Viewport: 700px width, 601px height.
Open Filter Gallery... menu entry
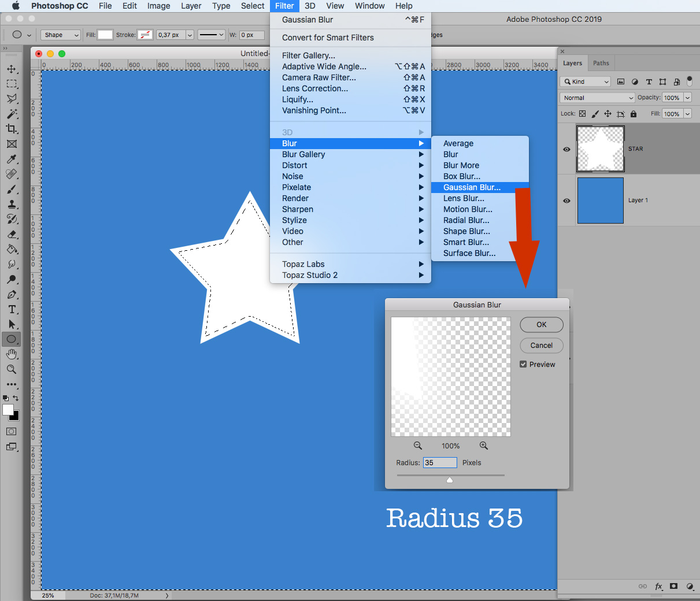[x=351, y=55]
